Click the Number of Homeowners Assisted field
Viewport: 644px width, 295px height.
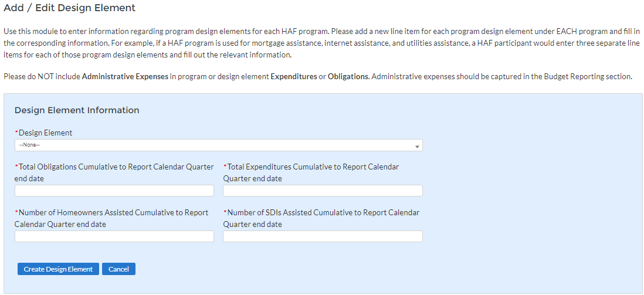click(114, 236)
